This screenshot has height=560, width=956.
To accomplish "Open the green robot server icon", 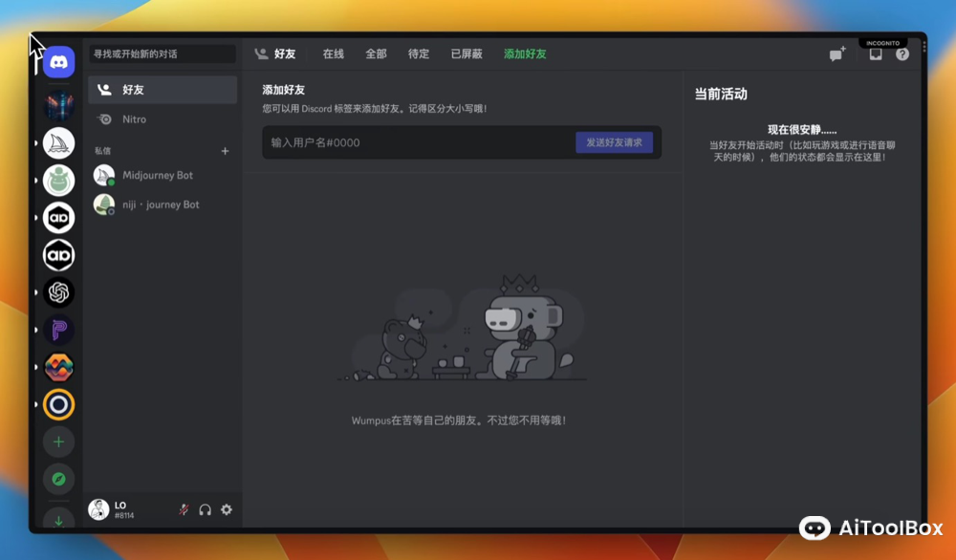I will click(58, 181).
